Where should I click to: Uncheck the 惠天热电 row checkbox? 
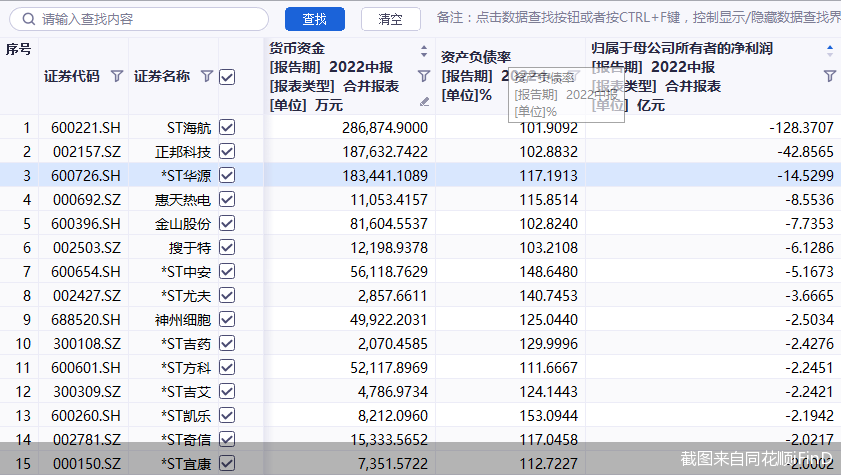227,199
